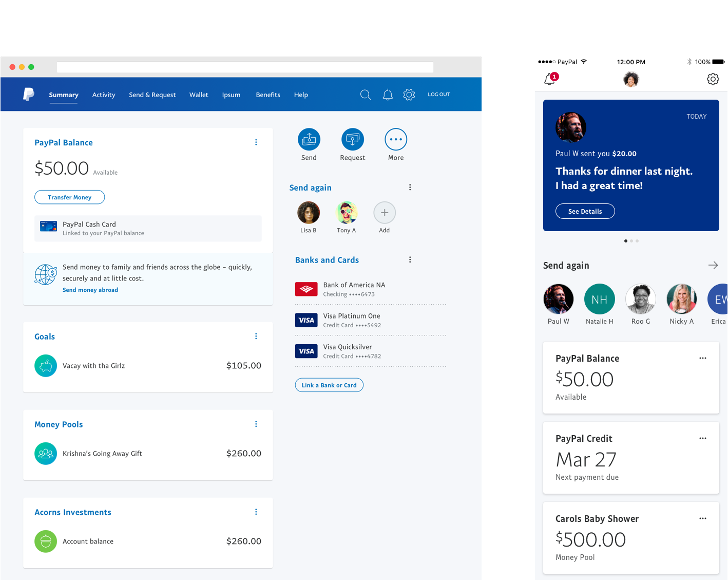Open the Wallet tab

click(199, 95)
